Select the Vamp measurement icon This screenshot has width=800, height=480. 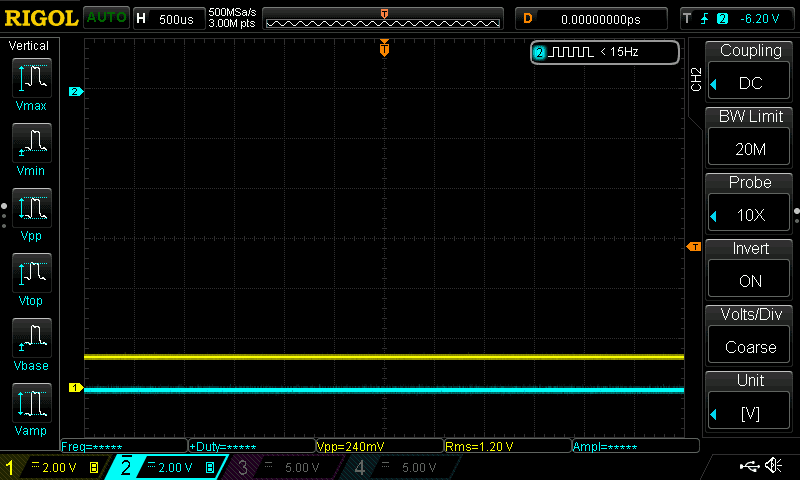[x=32, y=403]
